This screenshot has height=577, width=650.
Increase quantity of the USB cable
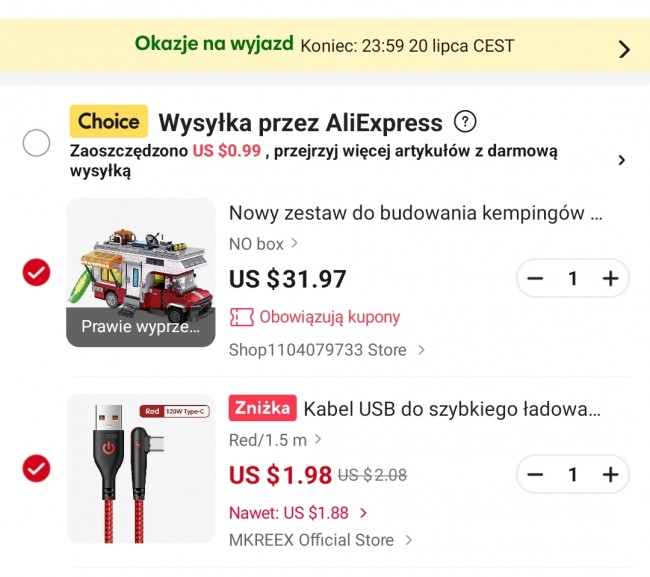click(610, 474)
